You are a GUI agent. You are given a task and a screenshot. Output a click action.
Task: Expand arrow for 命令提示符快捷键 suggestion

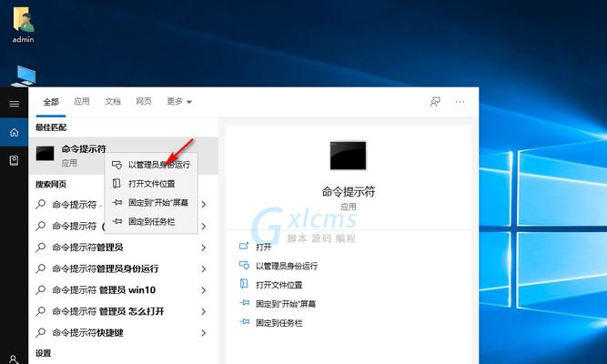point(204,333)
